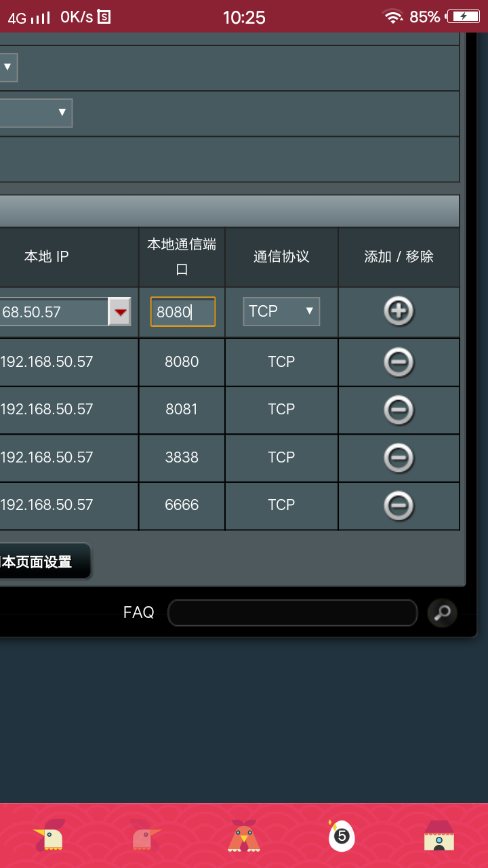Viewport: 488px width, 868px height.
Task: Select IP 192.168.50.57 in the 6666 row
Action: [x=47, y=505]
